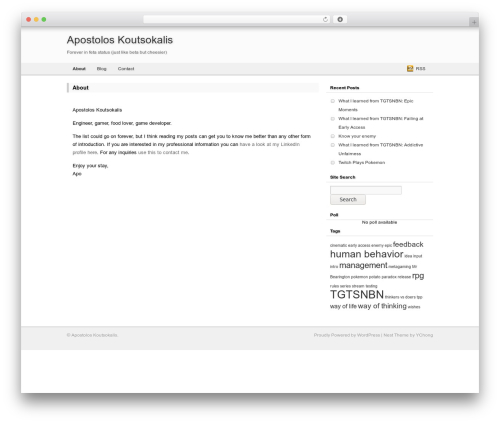The image size is (500, 423).
Task: Click the Site Search text field
Action: [x=366, y=190]
